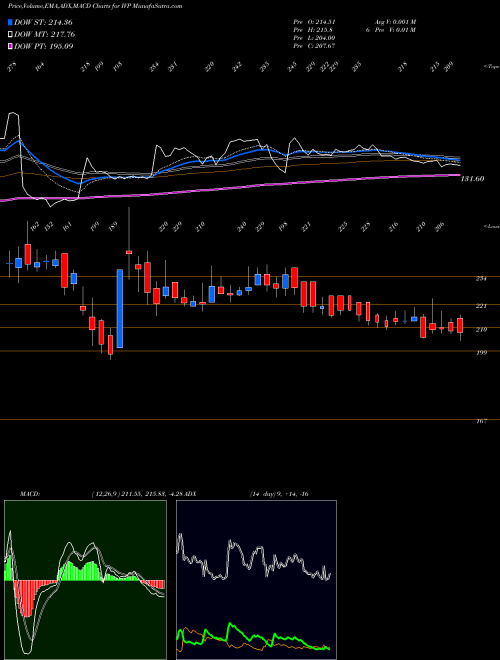Click the previous low value 204.09
The height and width of the screenshot is (660, 500).
tap(324, 38)
